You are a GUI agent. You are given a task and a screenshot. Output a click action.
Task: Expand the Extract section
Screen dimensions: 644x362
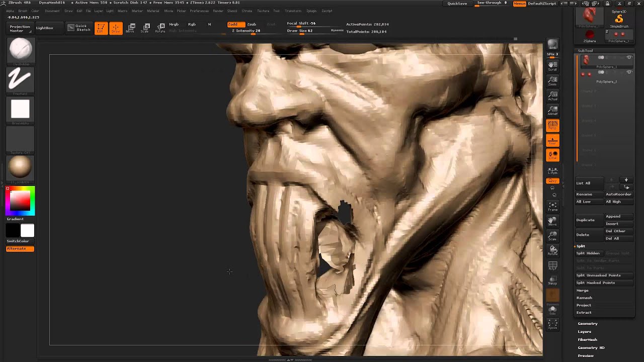click(x=584, y=312)
